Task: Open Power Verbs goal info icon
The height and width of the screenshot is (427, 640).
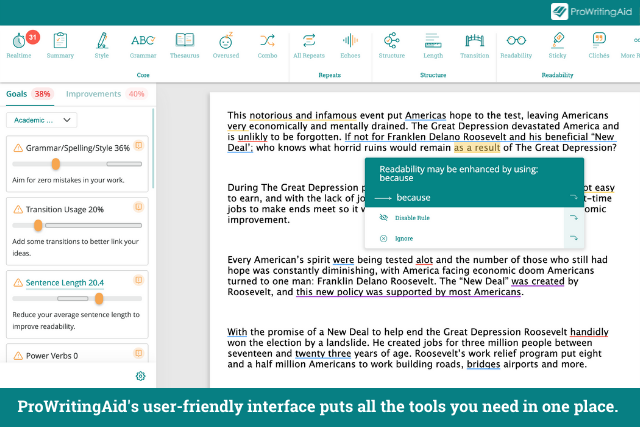Action: coord(139,353)
